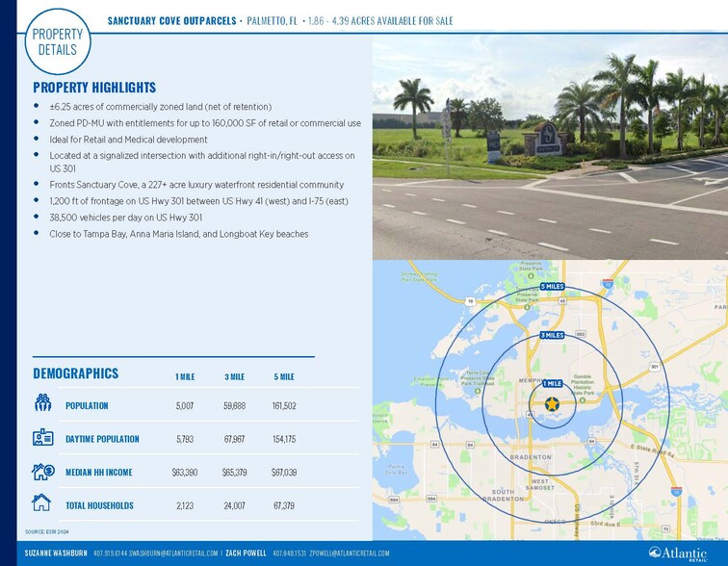Select the 3 MILES radius label on map
Image resolution: width=728 pixels, height=566 pixels.
[552, 335]
